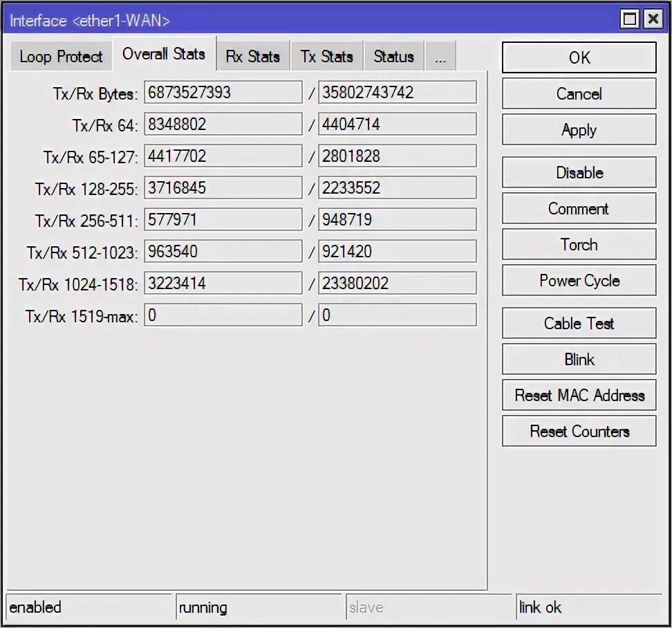Click the Tx Bytes field 6873527393
This screenshot has width=672, height=628.
[x=223, y=92]
